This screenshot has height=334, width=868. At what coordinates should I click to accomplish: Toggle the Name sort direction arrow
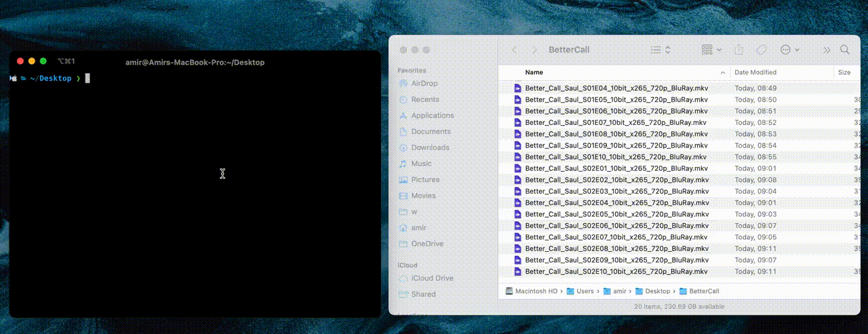click(723, 72)
